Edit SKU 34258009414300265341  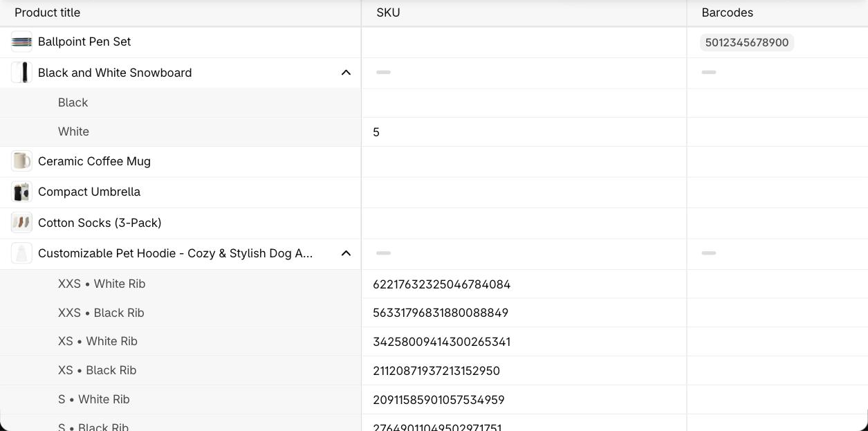(524, 341)
